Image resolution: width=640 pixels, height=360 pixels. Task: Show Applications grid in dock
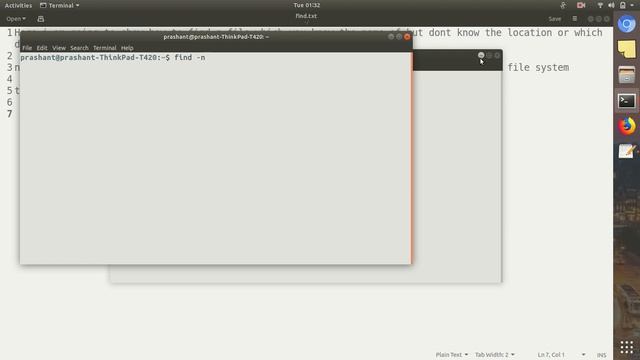[x=627, y=347]
